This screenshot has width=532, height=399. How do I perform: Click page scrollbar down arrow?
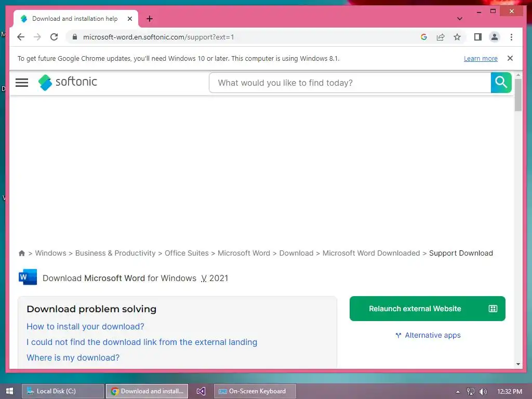(518, 364)
